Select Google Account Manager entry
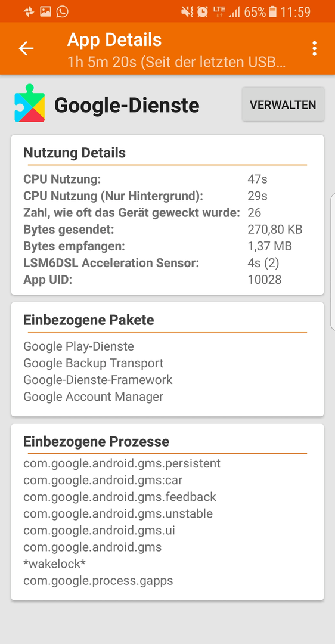Screen dimensions: 335x644 pos(93,397)
